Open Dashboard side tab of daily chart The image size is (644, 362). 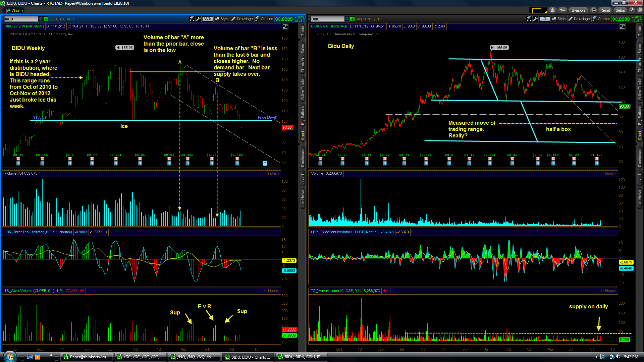640,158
